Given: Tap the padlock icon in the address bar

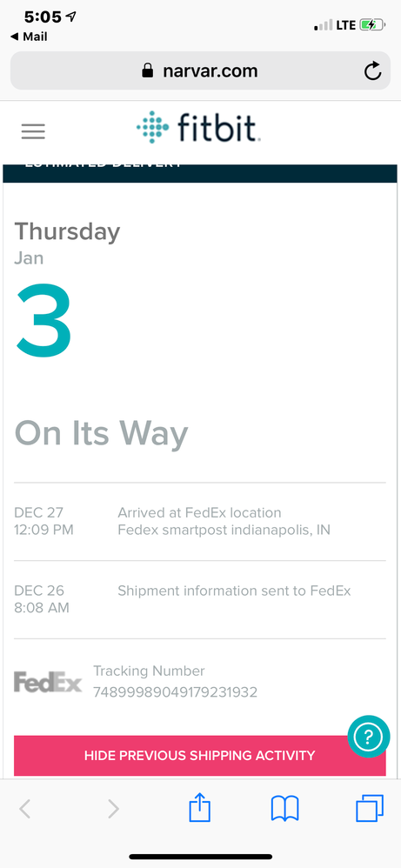Looking at the screenshot, I should click(147, 70).
